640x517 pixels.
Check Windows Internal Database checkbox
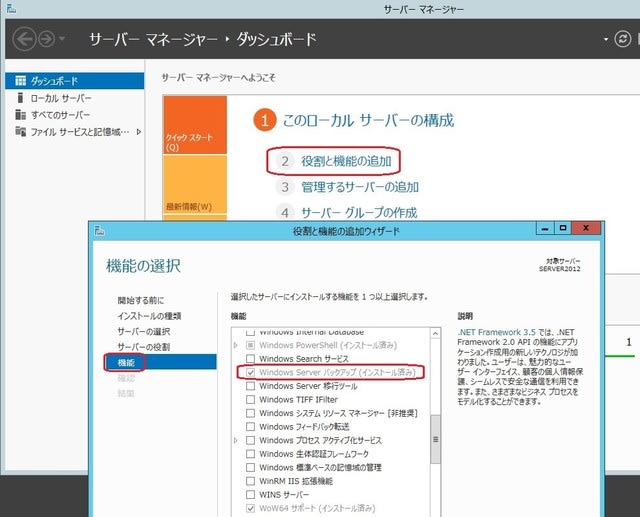pos(251,332)
